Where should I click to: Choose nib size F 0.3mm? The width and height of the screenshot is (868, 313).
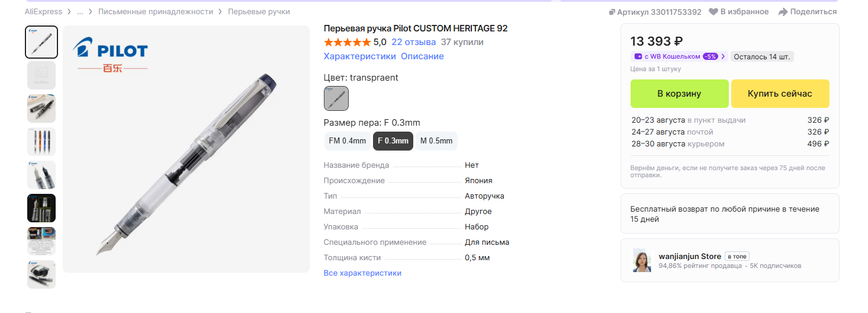(393, 141)
